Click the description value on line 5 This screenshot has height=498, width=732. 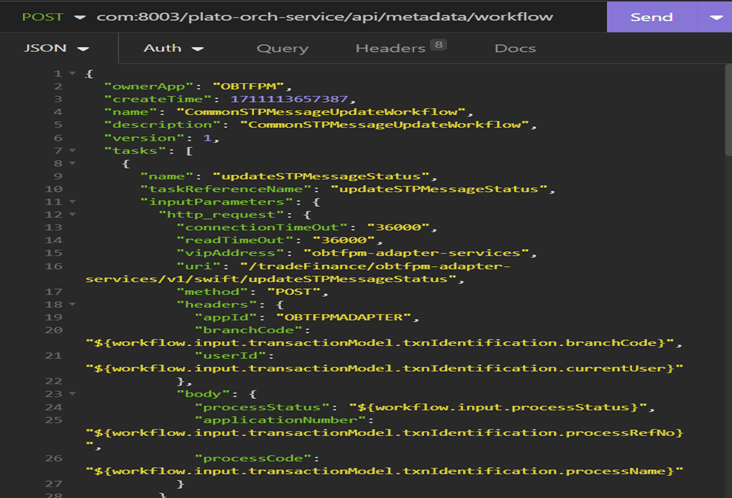click(385, 125)
